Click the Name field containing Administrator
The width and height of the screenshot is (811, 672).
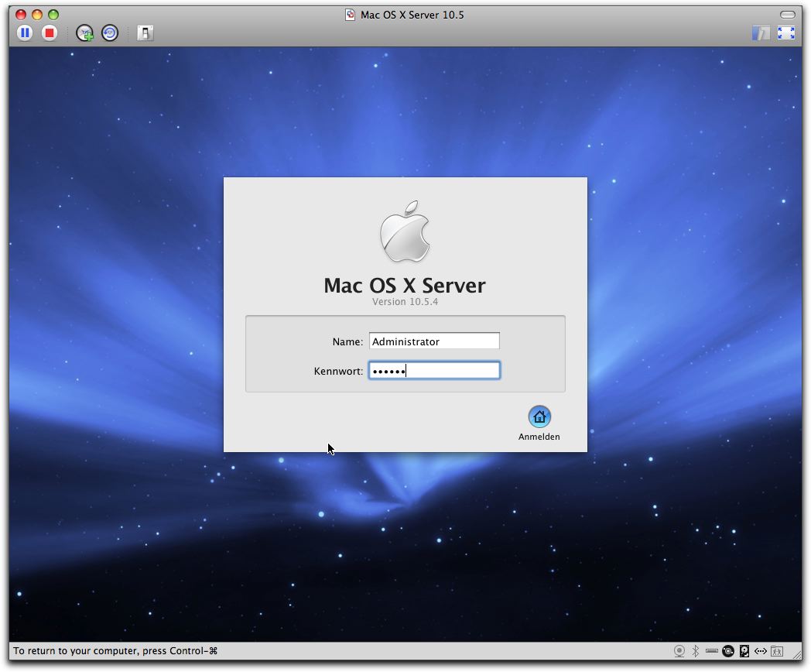[x=434, y=341]
